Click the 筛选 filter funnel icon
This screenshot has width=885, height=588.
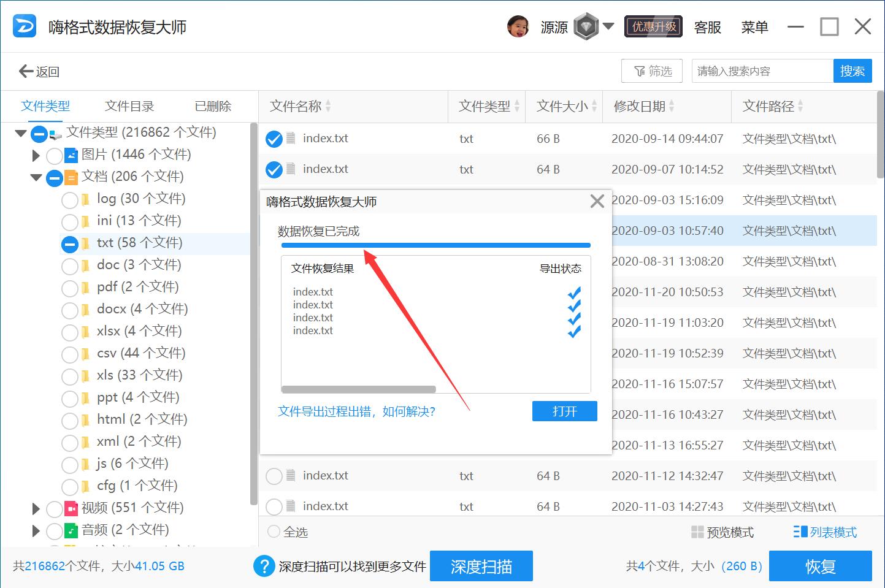(639, 71)
